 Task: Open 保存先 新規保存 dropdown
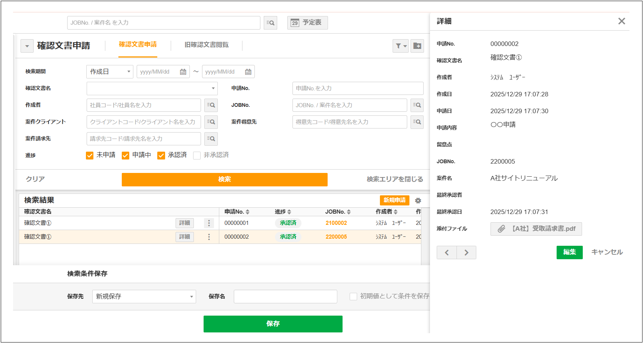click(x=144, y=297)
